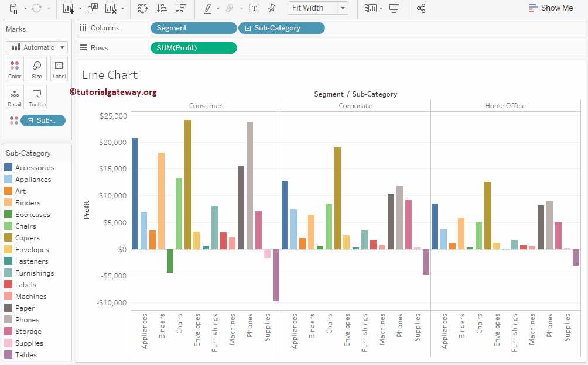Screen dimensions: 588x365
Task: Click the Size button in Marks card
Action: 36,69
